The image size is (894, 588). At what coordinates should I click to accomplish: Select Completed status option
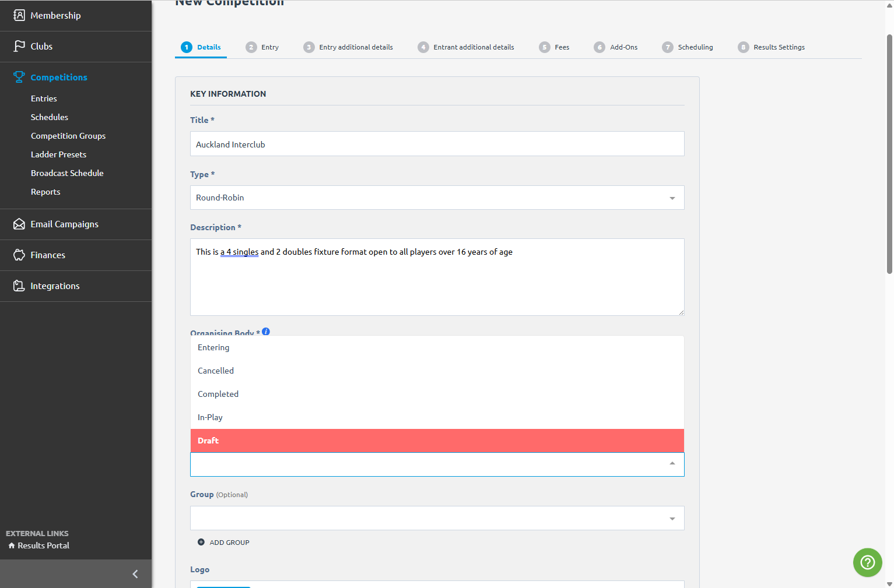click(437, 394)
